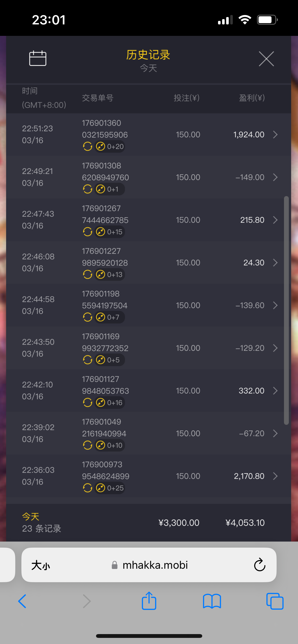298x644 pixels.
Task: Reload the mhakka.mobi page
Action: (x=260, y=565)
